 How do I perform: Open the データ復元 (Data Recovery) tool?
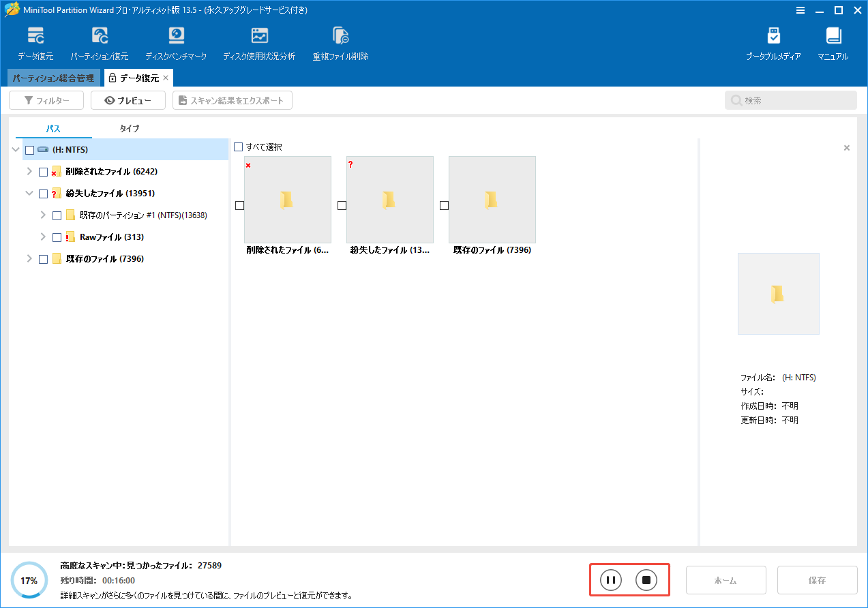(35, 41)
